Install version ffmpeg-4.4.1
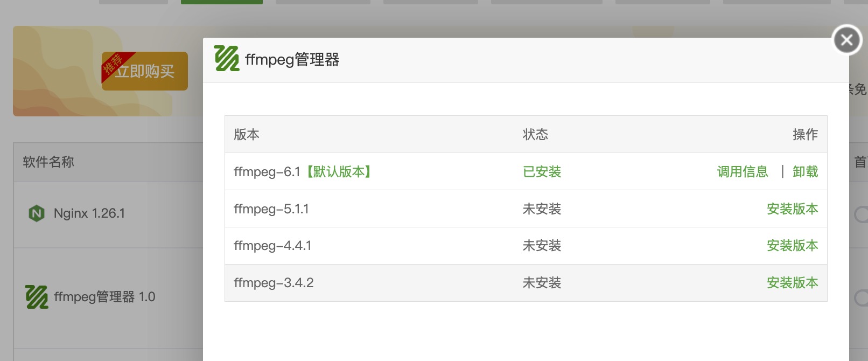The image size is (868, 361). coord(792,246)
